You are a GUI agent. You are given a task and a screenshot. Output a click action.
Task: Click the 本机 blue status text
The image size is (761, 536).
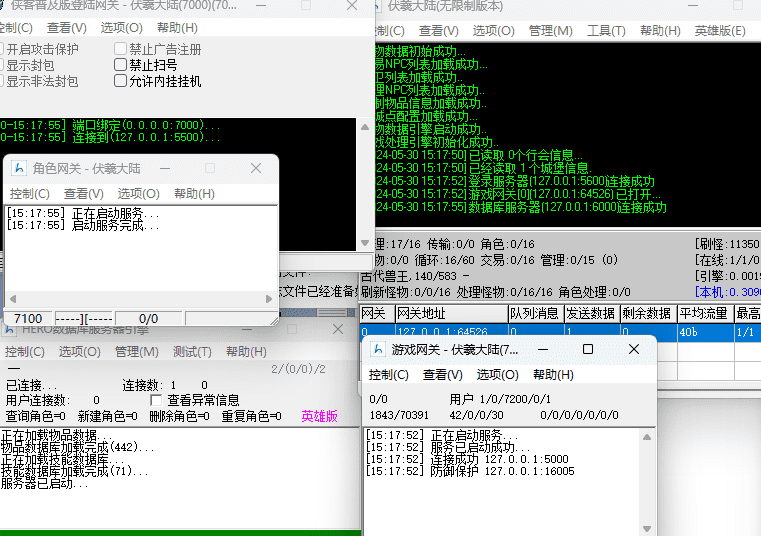(x=728, y=292)
